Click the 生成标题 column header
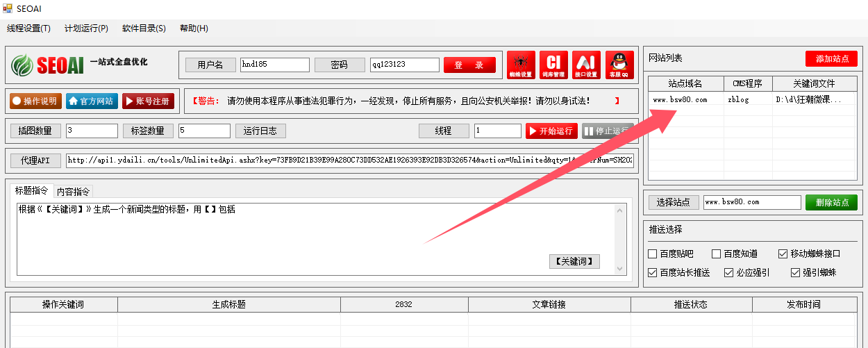868x348 pixels. pyautogui.click(x=229, y=304)
